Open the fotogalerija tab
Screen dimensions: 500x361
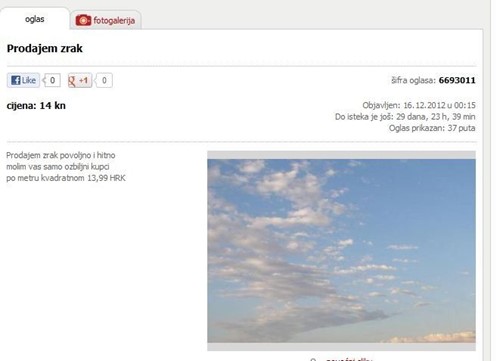106,20
